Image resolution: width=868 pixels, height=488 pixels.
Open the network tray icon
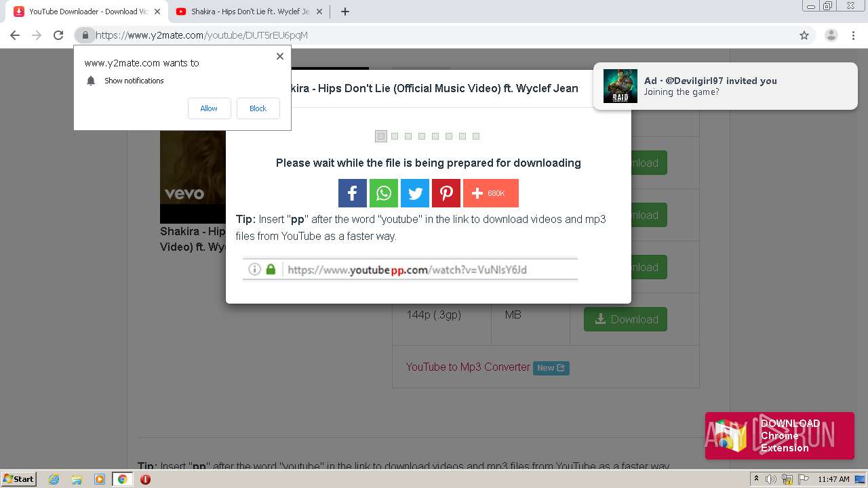coord(787,479)
